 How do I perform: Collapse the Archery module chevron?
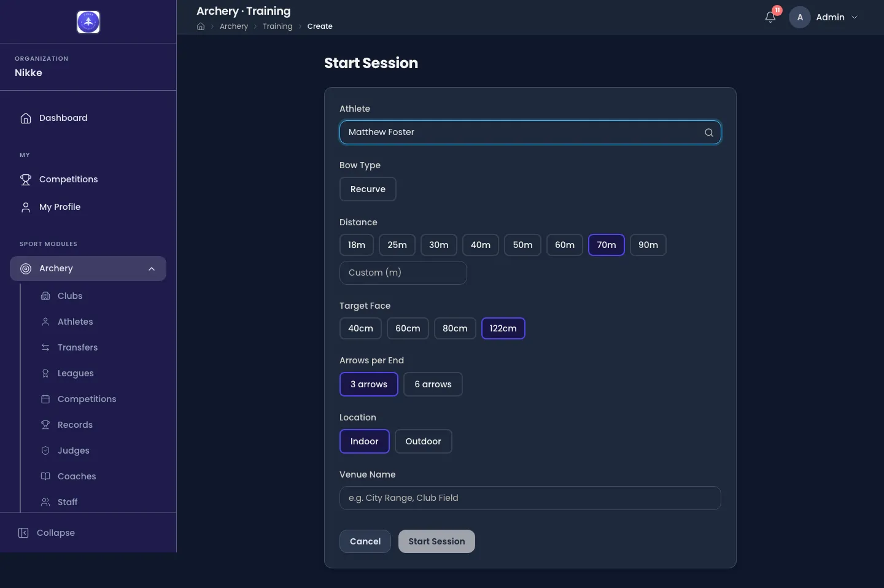click(x=152, y=269)
